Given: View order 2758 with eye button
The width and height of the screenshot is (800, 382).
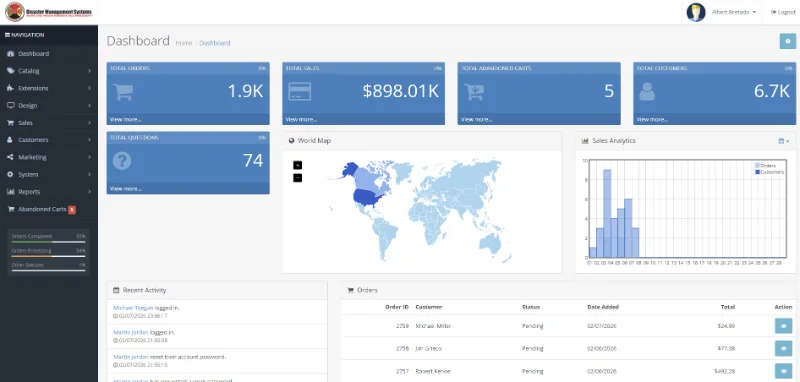Looking at the screenshot, I should pyautogui.click(x=783, y=348).
